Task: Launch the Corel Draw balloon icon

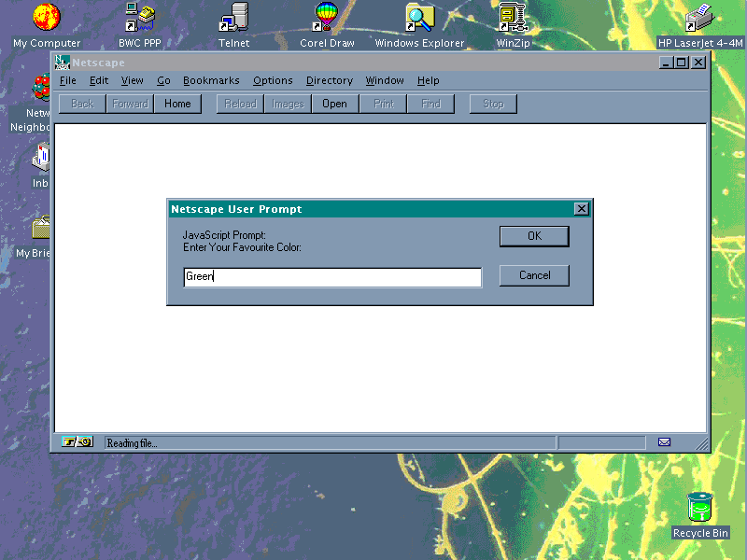Action: (326, 17)
